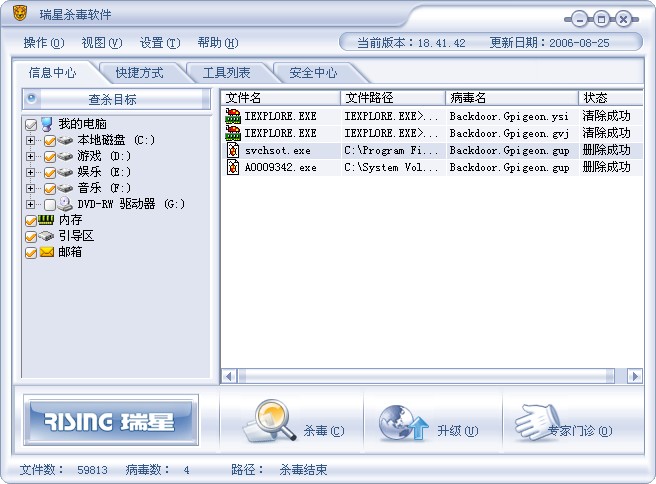Image resolution: width=656 pixels, height=484 pixels.
Task: Click the RISING 瑞星 logo button
Action: [x=111, y=420]
